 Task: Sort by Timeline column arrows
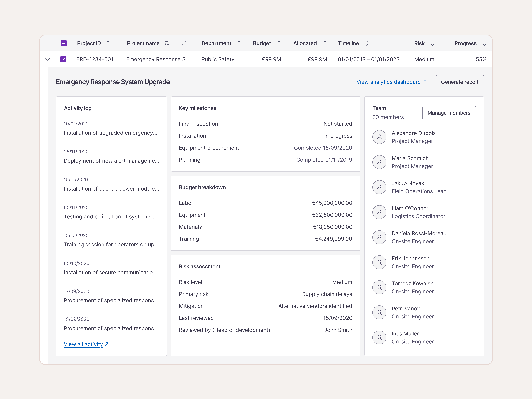367,43
